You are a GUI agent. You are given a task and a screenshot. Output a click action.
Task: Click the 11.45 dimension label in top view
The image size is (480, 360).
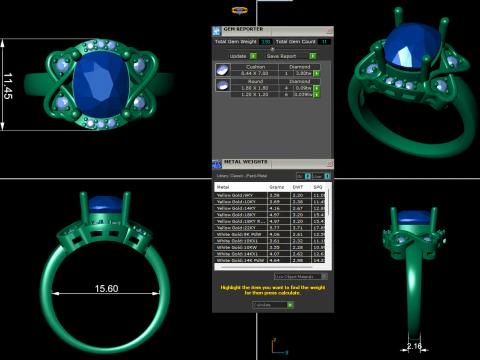8,86
